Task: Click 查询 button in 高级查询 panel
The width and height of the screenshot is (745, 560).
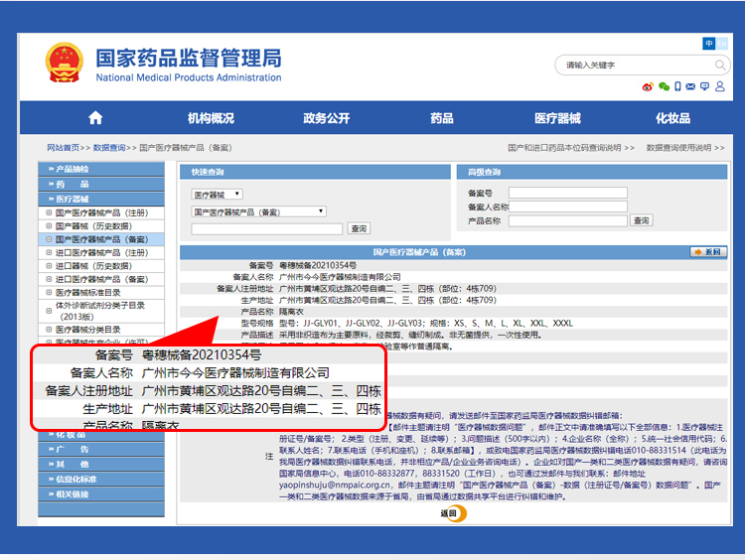Action: click(642, 220)
